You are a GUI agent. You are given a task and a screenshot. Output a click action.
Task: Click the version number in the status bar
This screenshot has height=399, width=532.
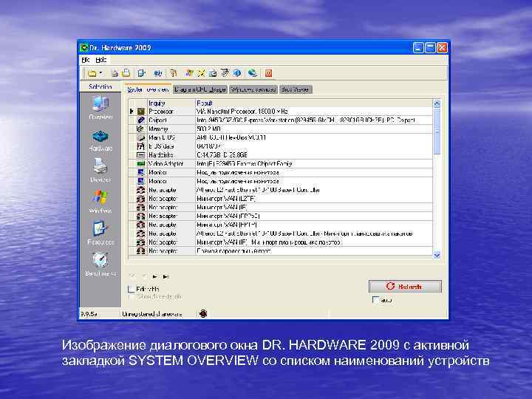click(89, 314)
